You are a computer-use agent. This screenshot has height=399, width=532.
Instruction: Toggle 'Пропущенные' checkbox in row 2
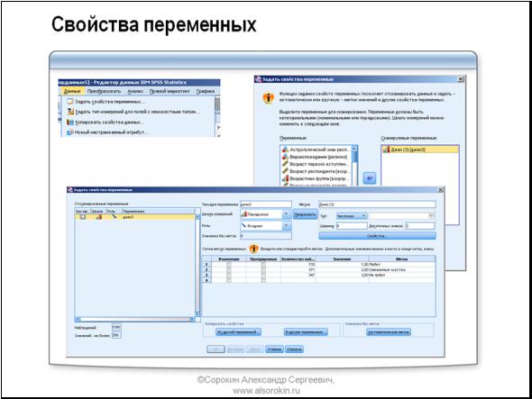click(x=263, y=270)
